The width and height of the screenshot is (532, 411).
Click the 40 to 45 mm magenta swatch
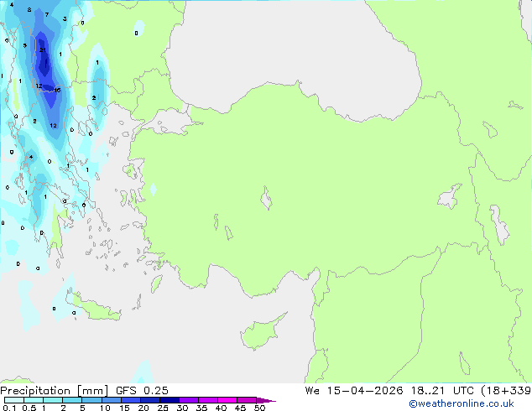point(227,400)
